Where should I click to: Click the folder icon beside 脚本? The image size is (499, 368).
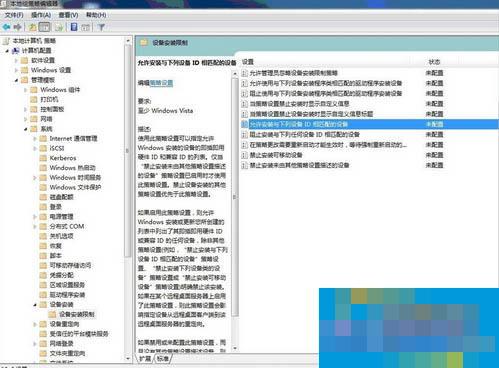coord(43,256)
